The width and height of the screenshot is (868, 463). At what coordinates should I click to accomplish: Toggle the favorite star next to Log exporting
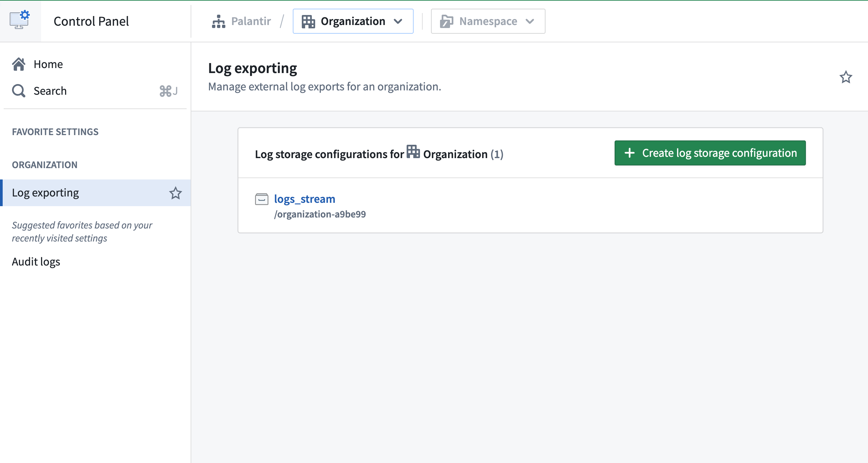click(x=176, y=193)
